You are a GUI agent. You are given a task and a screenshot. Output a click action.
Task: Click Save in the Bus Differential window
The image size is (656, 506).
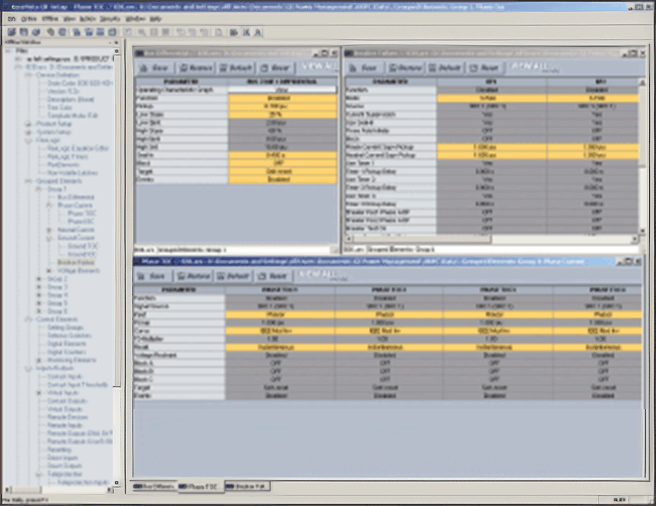154,68
